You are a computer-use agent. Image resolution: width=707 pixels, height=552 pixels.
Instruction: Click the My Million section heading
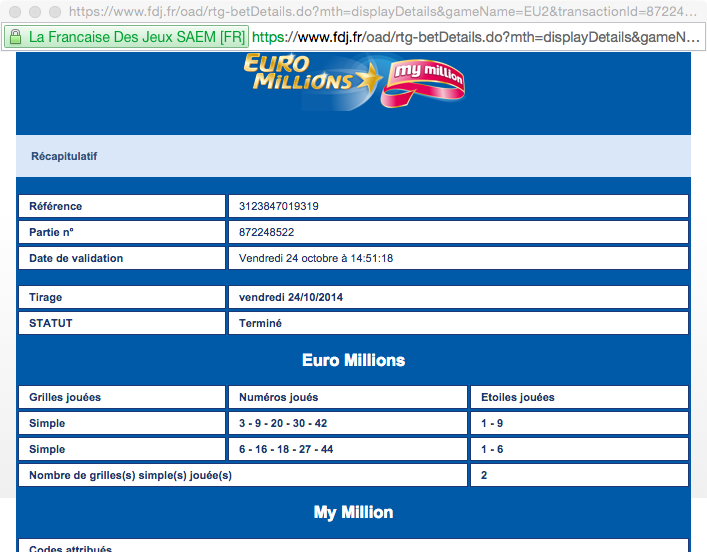pyautogui.click(x=354, y=513)
